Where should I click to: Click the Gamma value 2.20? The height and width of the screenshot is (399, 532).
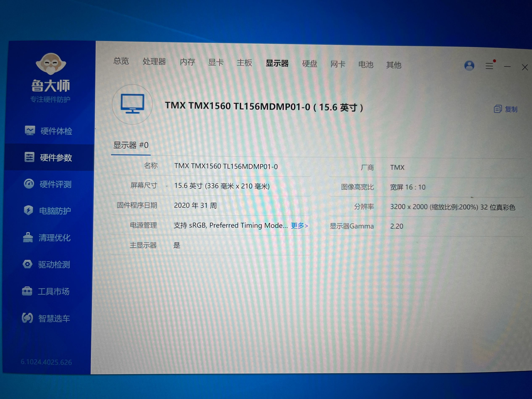coord(397,226)
